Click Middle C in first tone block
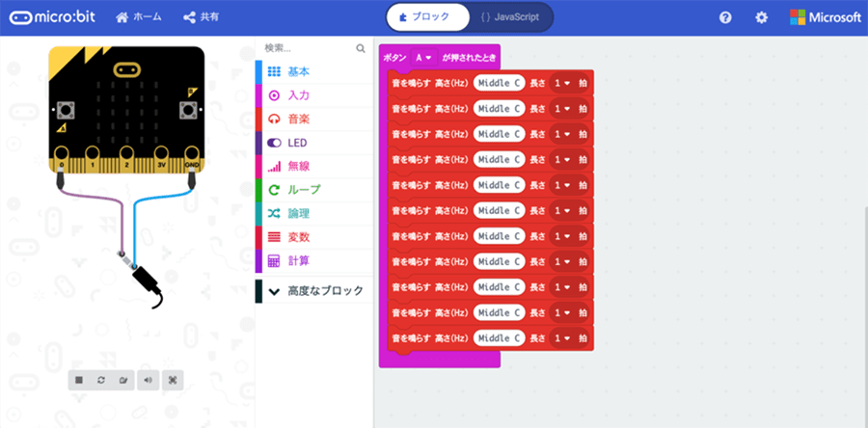The height and width of the screenshot is (428, 868). 499,83
